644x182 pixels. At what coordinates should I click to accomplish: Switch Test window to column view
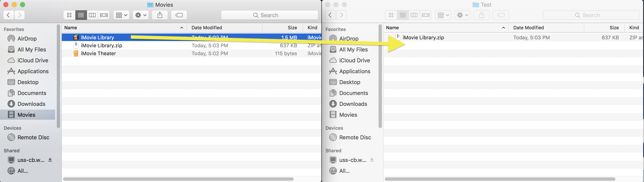click(x=414, y=15)
